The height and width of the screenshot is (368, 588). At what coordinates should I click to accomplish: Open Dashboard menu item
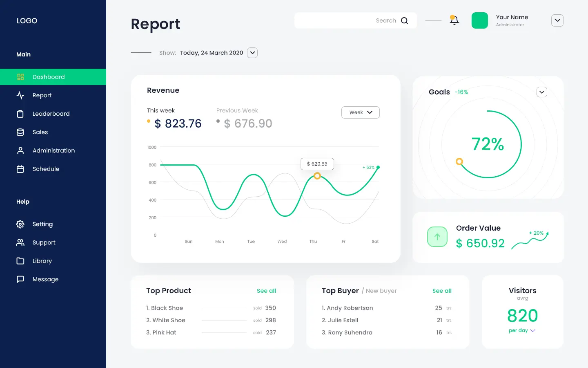tap(53, 77)
